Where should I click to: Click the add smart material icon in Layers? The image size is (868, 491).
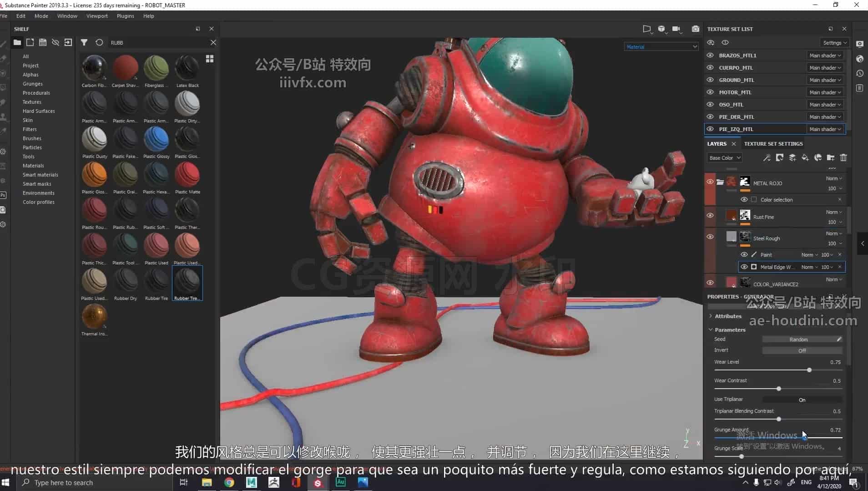click(818, 157)
